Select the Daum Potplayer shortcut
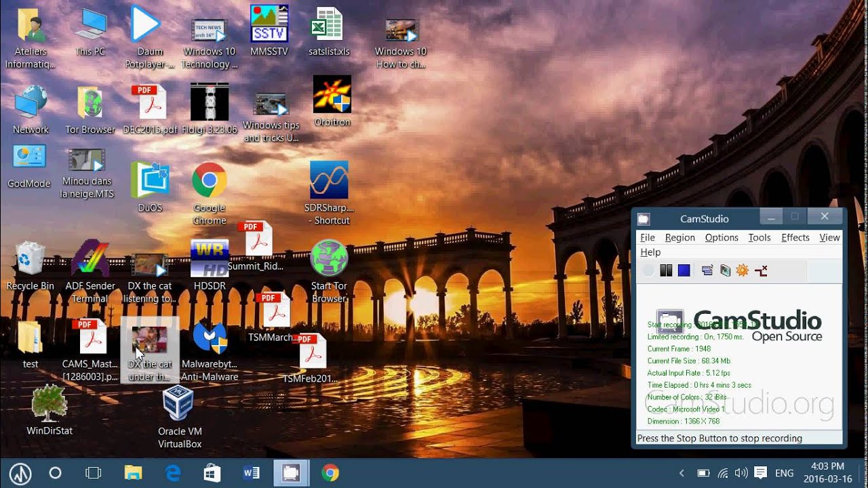This screenshot has height=488, width=868. pos(150,39)
